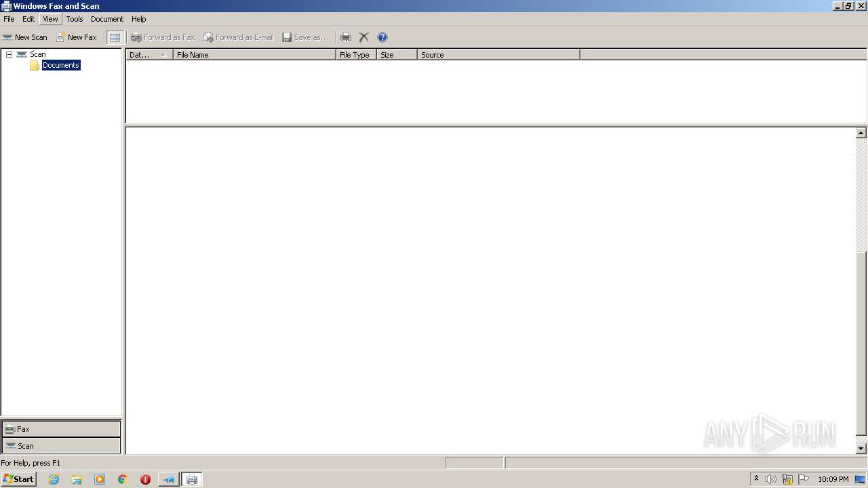The width and height of the screenshot is (868, 488).
Task: Click Forward as Fax button
Action: [163, 37]
